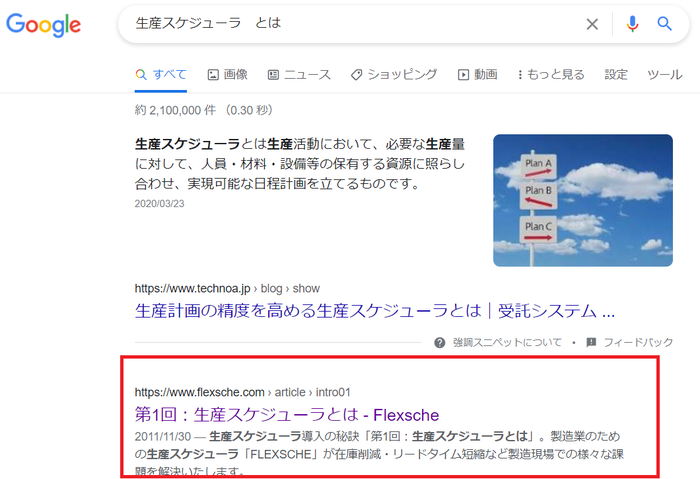The image size is (700, 479).
Task: Open the Plan A/B/C signpost thumbnail
Action: click(582, 200)
